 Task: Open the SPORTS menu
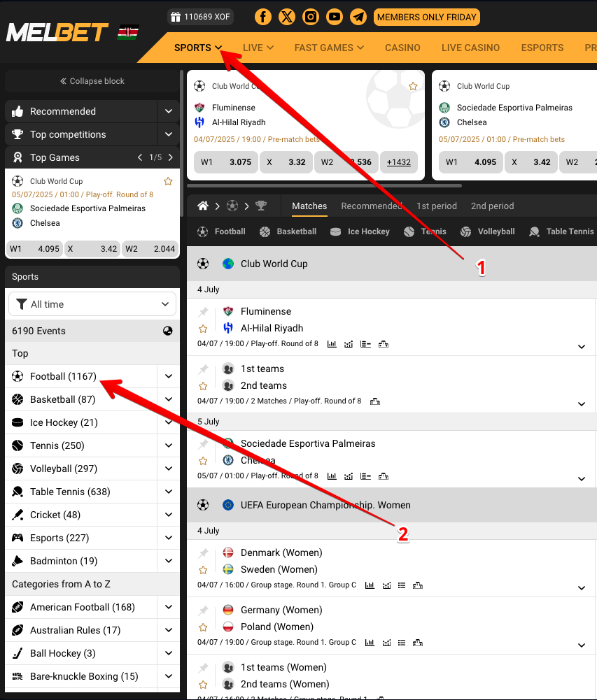click(x=198, y=48)
